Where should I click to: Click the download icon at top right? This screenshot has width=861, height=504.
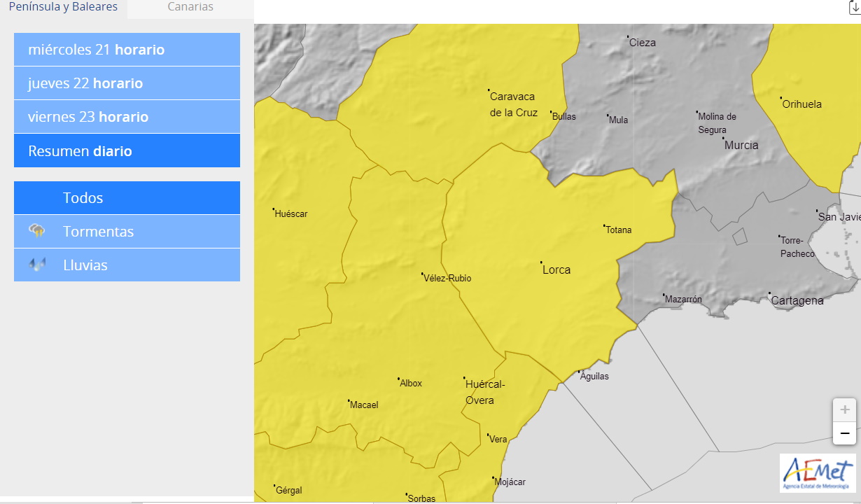(x=854, y=7)
